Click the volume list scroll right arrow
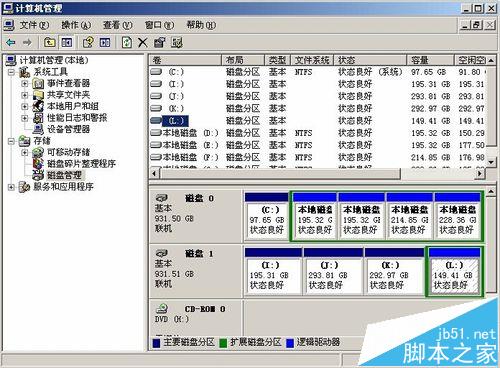Screen dimensions: 500x368 tap(480, 173)
